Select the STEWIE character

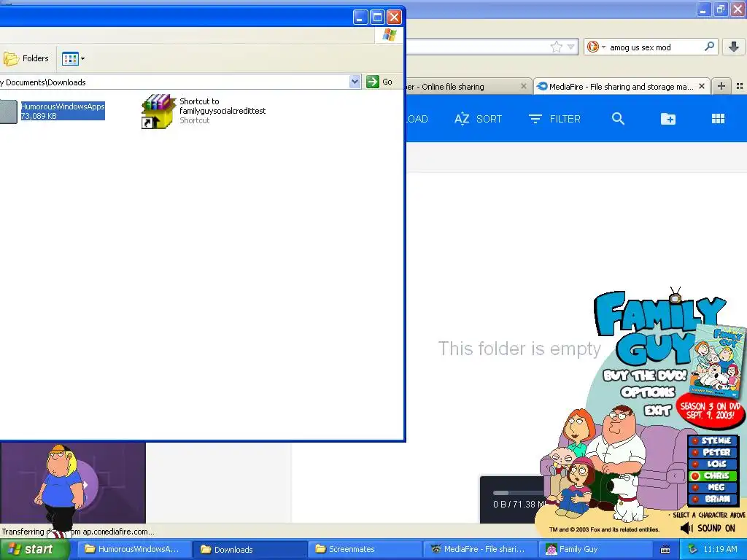[x=713, y=441]
